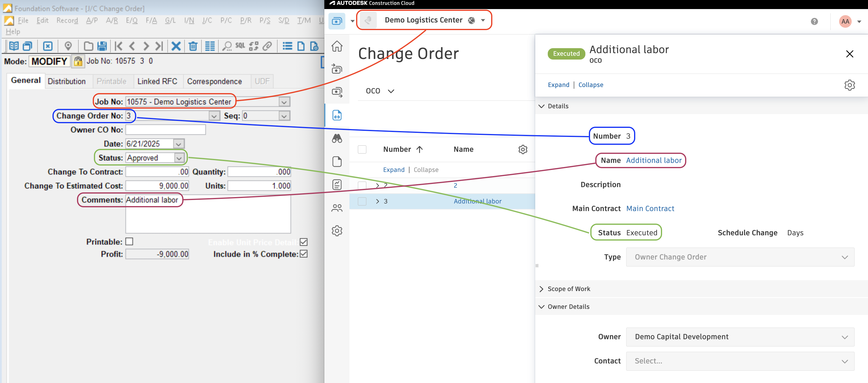Open the Additional labor panel settings gear
This screenshot has height=383, width=868.
[849, 85]
